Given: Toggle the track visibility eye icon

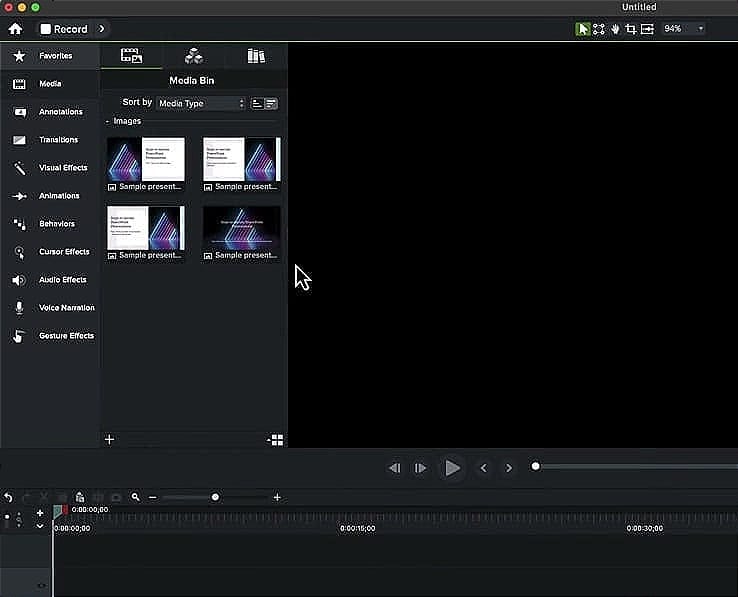Looking at the screenshot, I should pos(42,585).
